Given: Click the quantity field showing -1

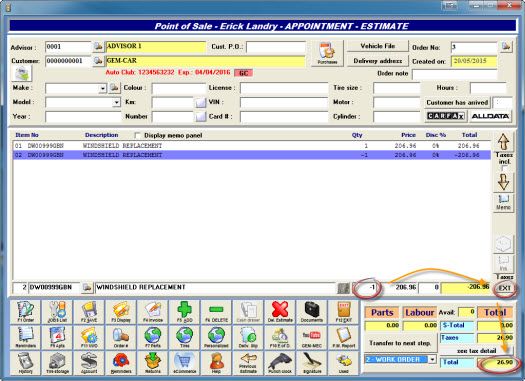Looking at the screenshot, I should [366, 288].
